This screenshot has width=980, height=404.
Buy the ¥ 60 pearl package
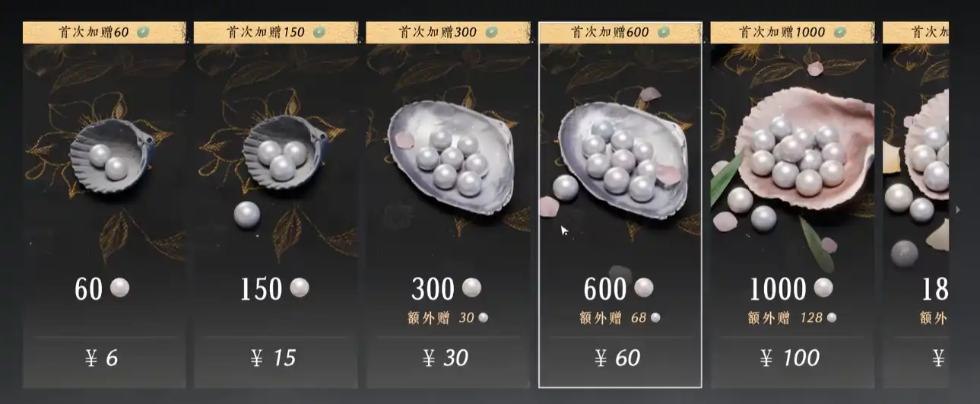(620, 358)
